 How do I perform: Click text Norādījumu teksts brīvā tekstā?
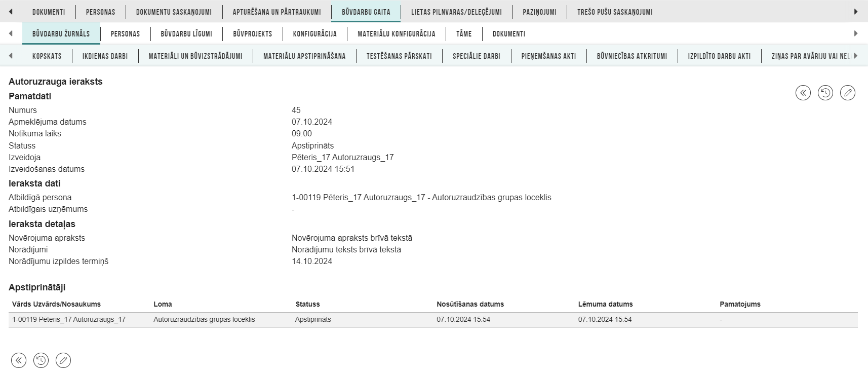coord(346,249)
